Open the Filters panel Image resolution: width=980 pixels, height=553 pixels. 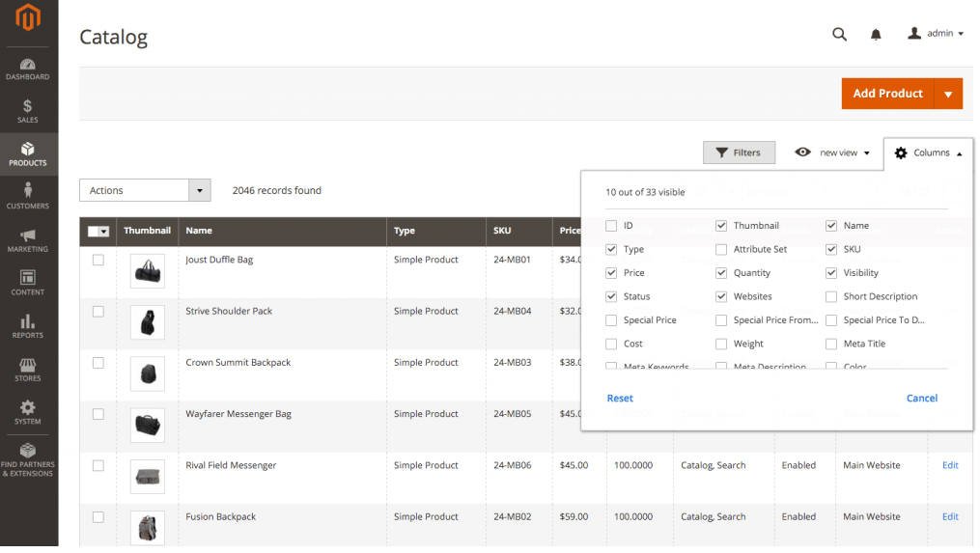[x=739, y=152]
